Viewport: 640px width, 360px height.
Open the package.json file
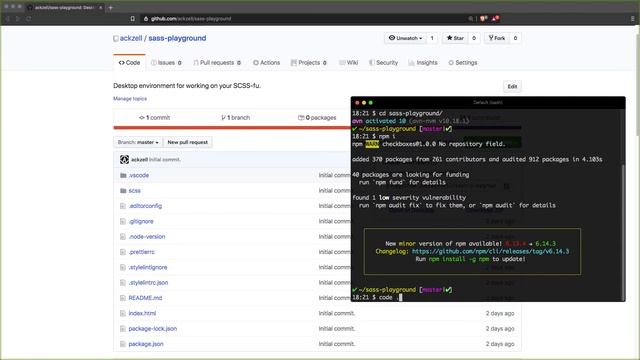tap(146, 344)
